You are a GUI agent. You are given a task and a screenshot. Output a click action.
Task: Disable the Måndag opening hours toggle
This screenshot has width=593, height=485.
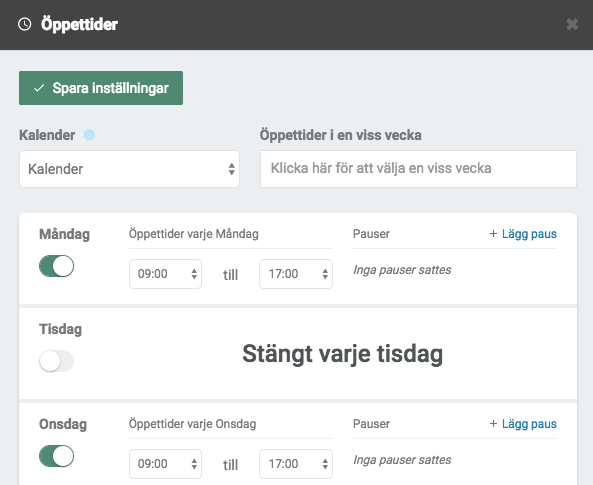pyautogui.click(x=56, y=266)
